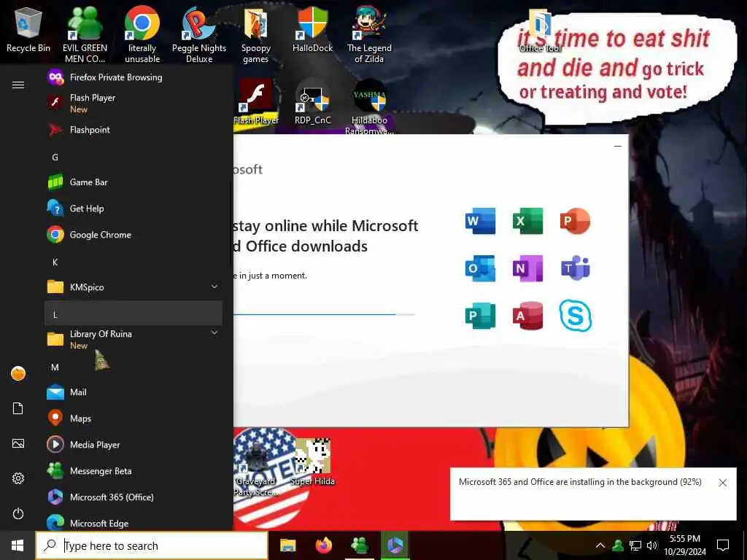Open EVIL GREEN MEN desktop shortcut
Viewport: 747px width, 560px height.
click(85, 34)
